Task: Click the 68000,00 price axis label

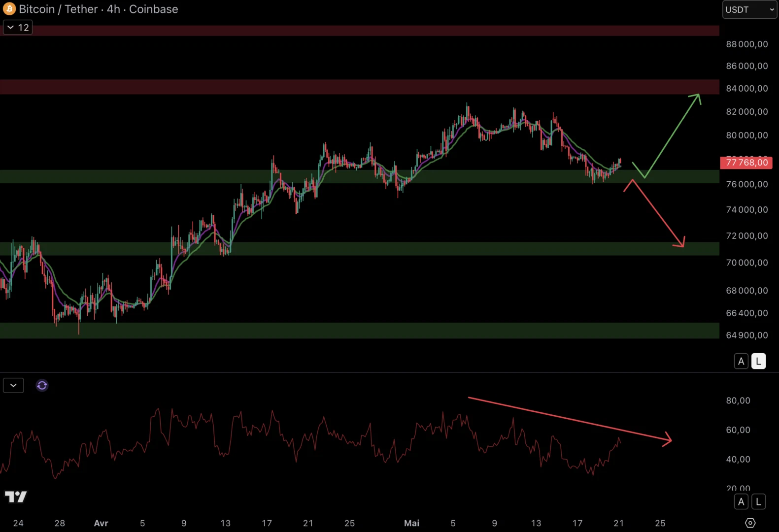Action: point(747,291)
